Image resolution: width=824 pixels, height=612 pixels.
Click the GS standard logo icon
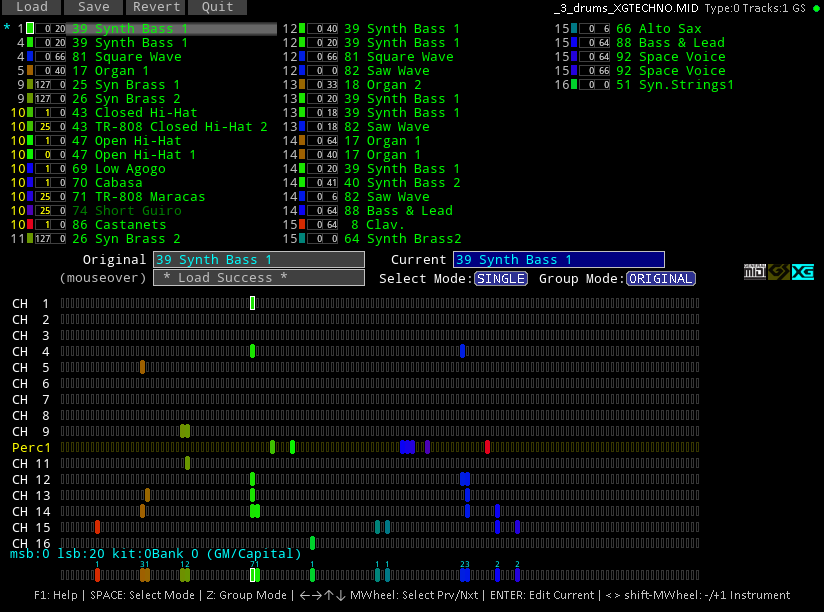click(778, 272)
